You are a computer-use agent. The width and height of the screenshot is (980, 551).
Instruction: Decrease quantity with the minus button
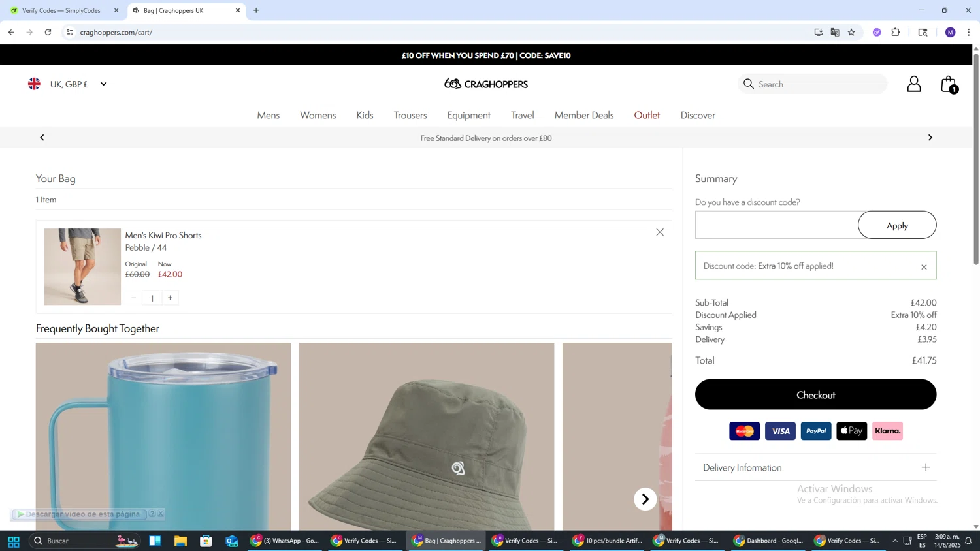(133, 298)
